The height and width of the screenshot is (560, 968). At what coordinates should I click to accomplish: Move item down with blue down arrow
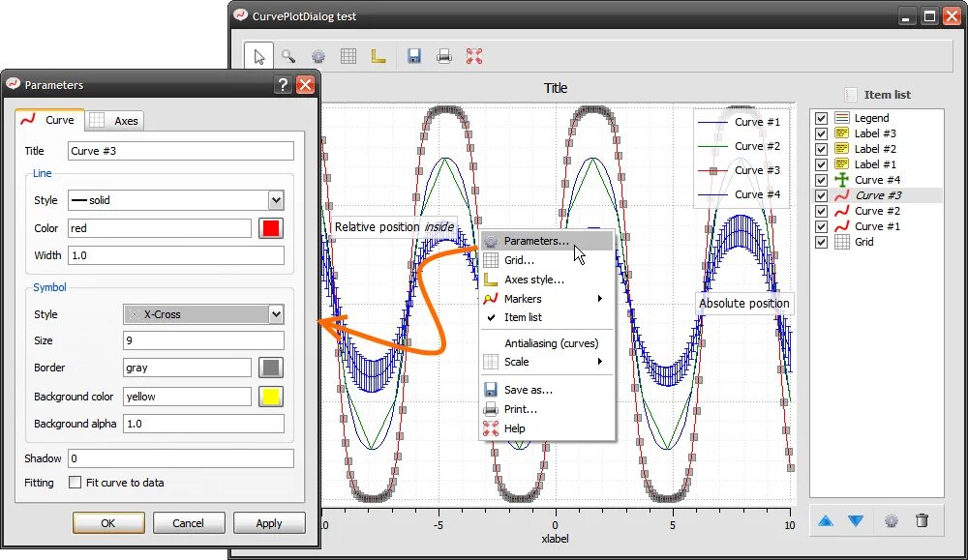(x=856, y=521)
